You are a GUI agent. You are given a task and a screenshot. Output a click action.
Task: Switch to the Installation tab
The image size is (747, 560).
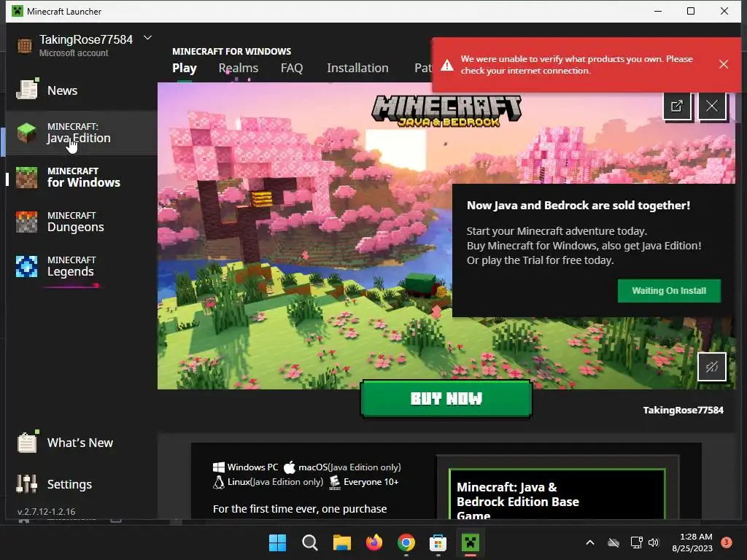point(357,68)
